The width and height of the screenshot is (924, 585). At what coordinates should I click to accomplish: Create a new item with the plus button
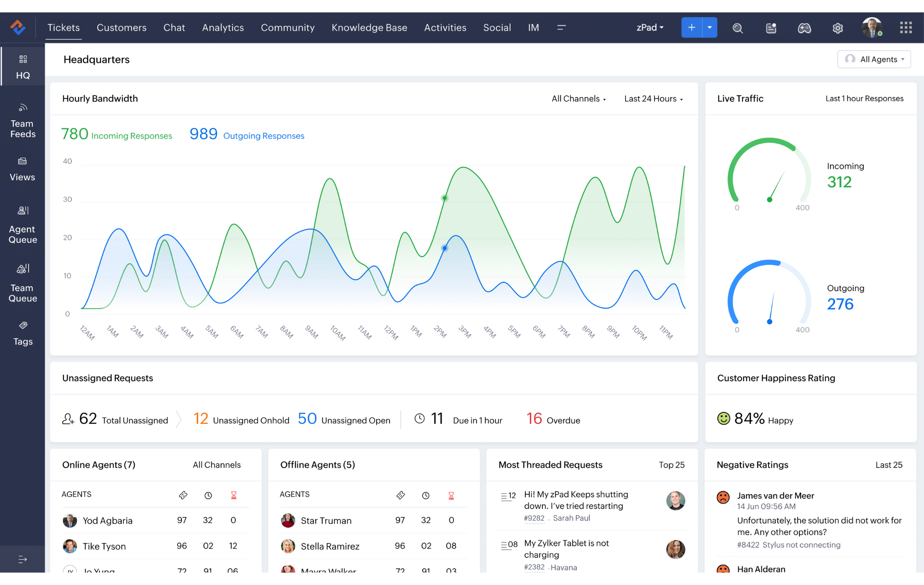[691, 27]
